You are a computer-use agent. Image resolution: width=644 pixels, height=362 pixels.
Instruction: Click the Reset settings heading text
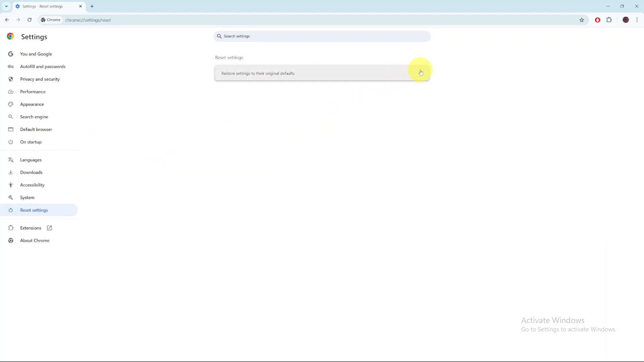tap(229, 58)
